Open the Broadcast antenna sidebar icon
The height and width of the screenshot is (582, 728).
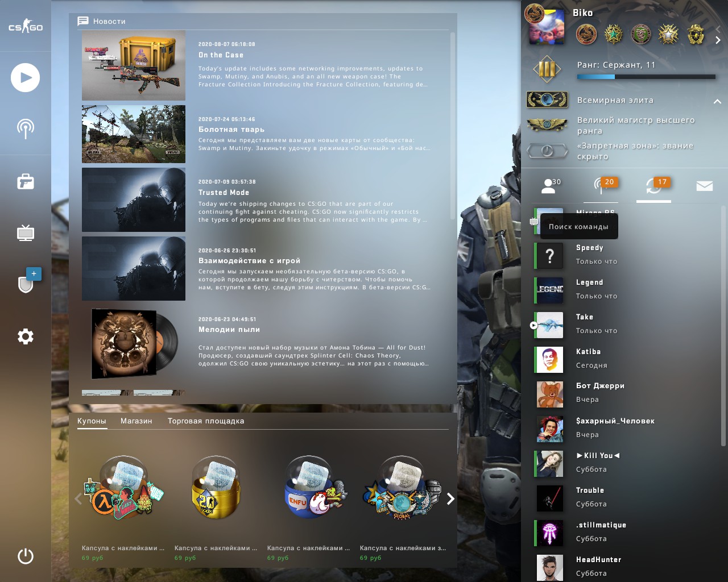point(26,128)
